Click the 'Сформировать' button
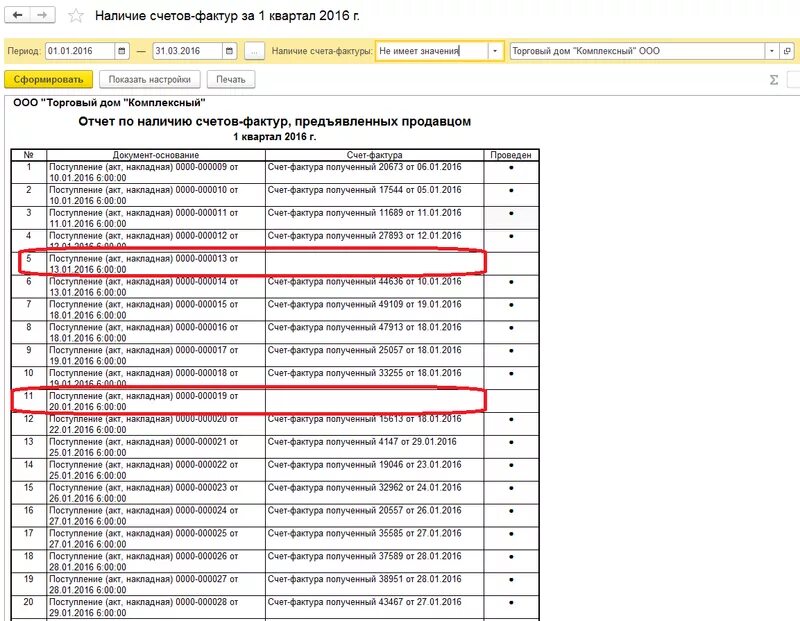800x621 pixels. pos(48,80)
